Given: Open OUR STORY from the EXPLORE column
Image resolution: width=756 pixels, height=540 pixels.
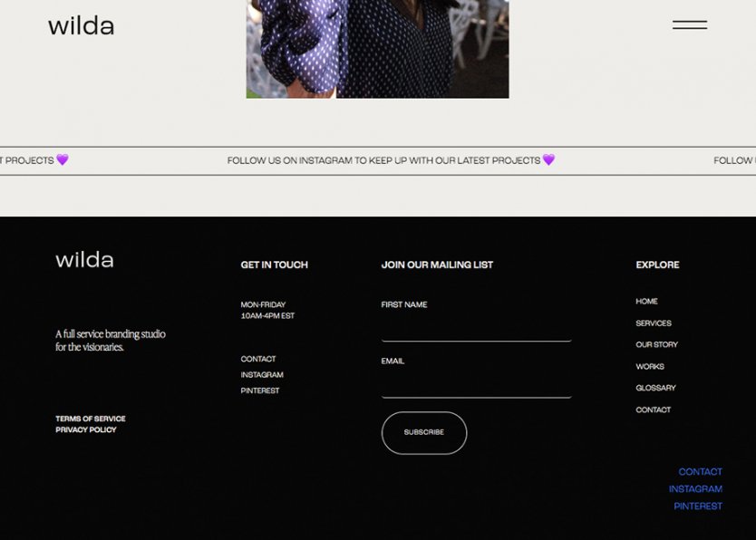Looking at the screenshot, I should [655, 344].
